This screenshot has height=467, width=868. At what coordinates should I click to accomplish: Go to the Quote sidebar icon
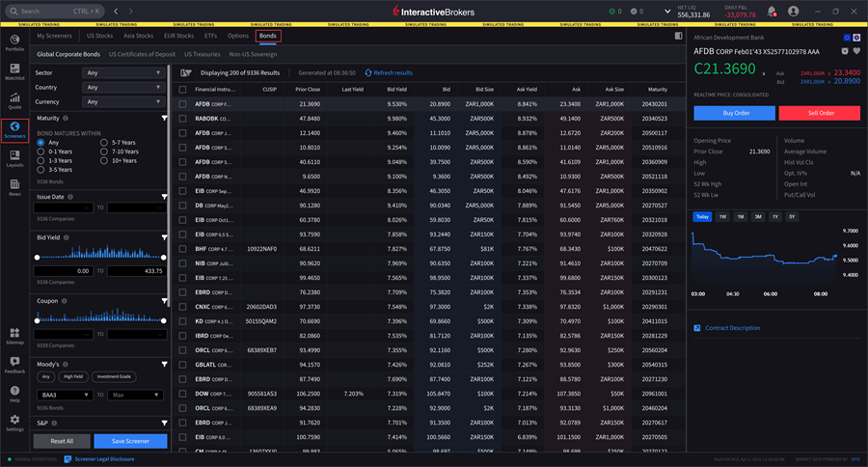[x=14, y=98]
